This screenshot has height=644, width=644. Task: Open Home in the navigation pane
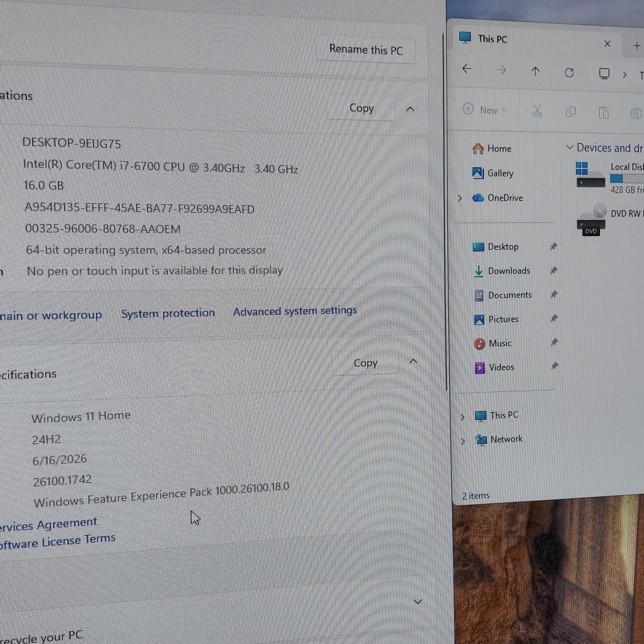pyautogui.click(x=492, y=148)
